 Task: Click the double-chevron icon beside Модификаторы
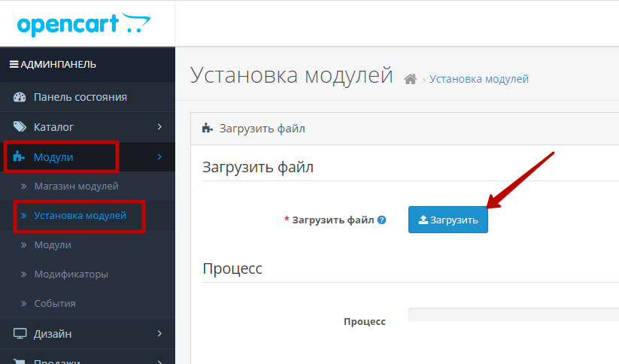click(x=23, y=274)
